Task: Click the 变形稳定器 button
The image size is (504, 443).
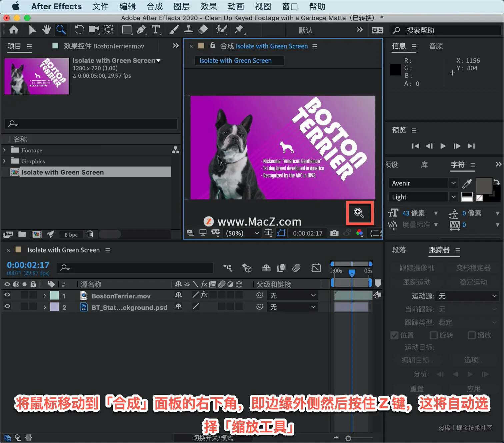Action: 473,267
